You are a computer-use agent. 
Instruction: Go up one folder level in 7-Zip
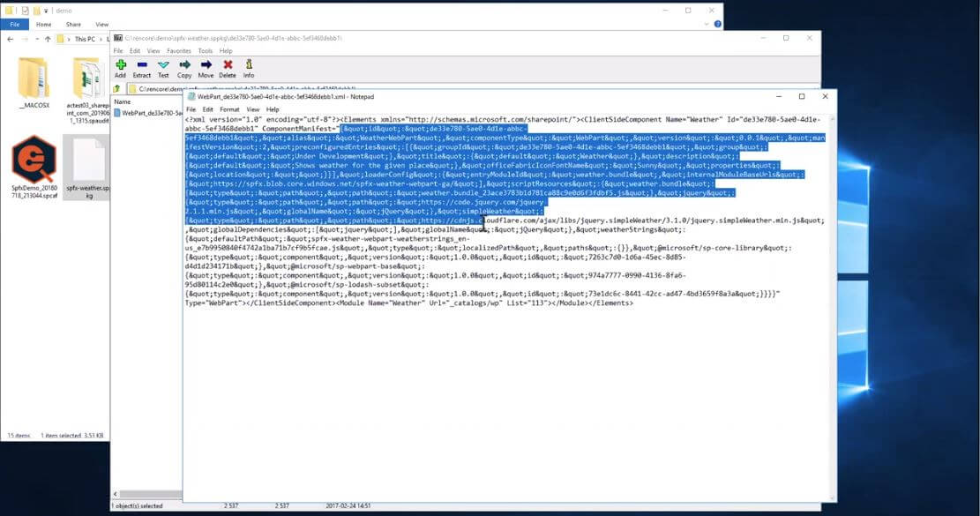point(116,89)
